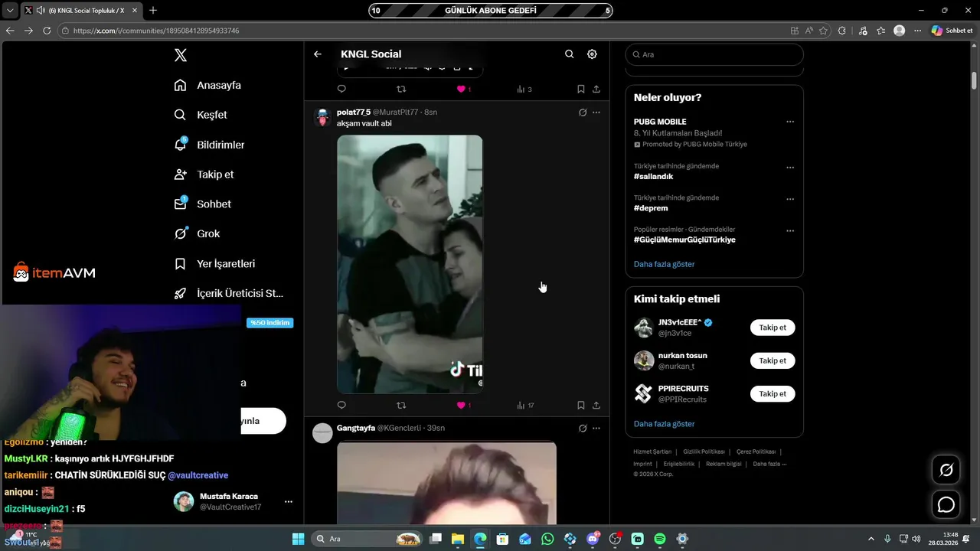The width and height of the screenshot is (980, 551).
Task: Click the page vertical scrollbar
Action: (x=975, y=80)
